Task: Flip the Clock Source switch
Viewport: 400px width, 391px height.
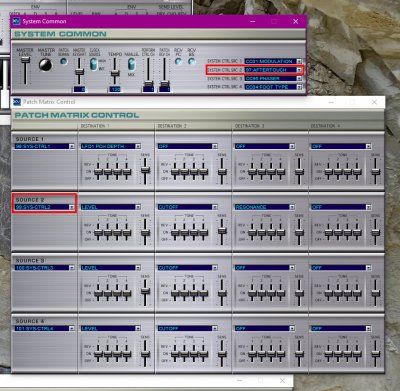Action: point(93,64)
